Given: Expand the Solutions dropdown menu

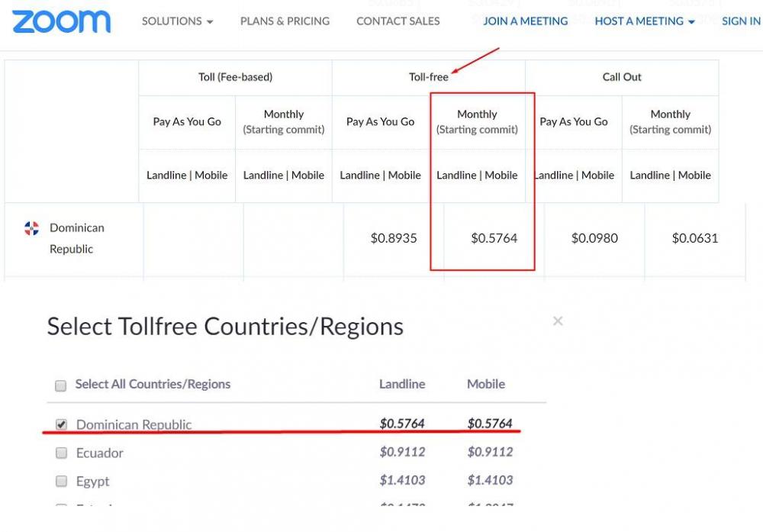Looking at the screenshot, I should [x=177, y=21].
